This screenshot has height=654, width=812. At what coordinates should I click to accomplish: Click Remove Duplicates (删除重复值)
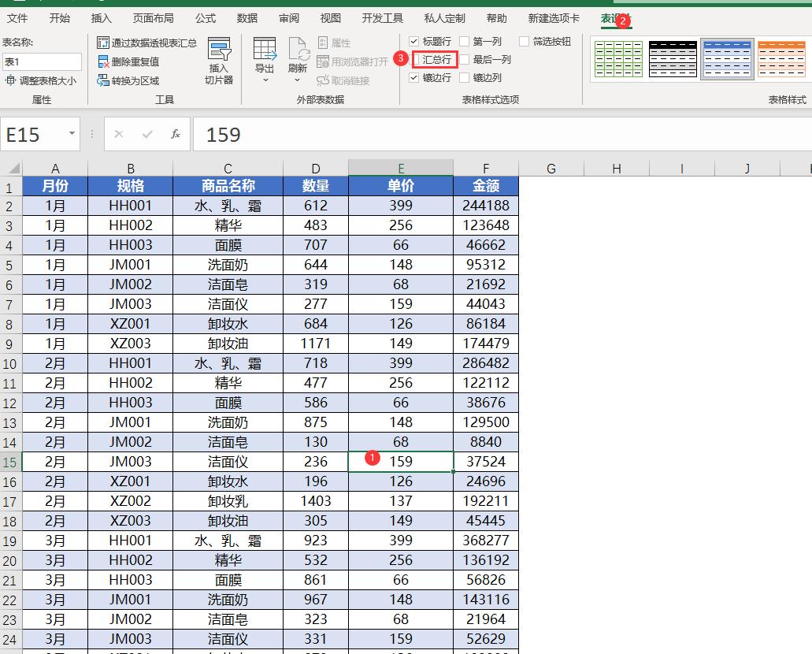[128, 61]
